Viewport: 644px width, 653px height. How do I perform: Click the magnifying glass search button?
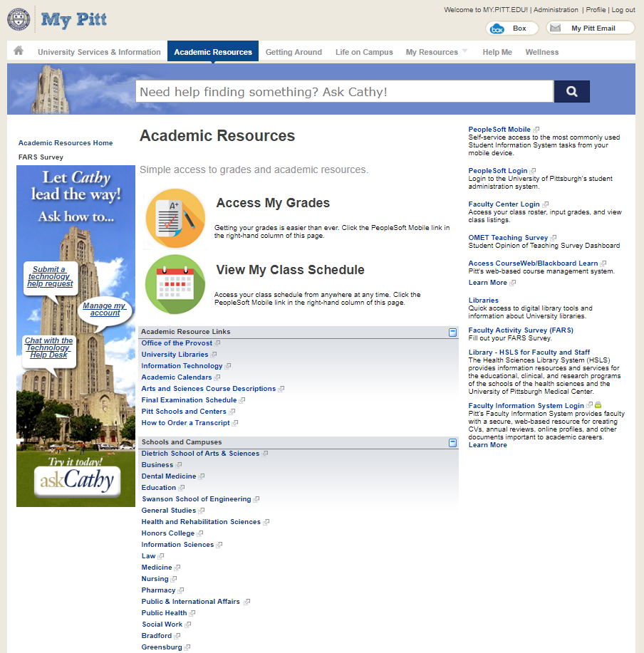click(571, 91)
